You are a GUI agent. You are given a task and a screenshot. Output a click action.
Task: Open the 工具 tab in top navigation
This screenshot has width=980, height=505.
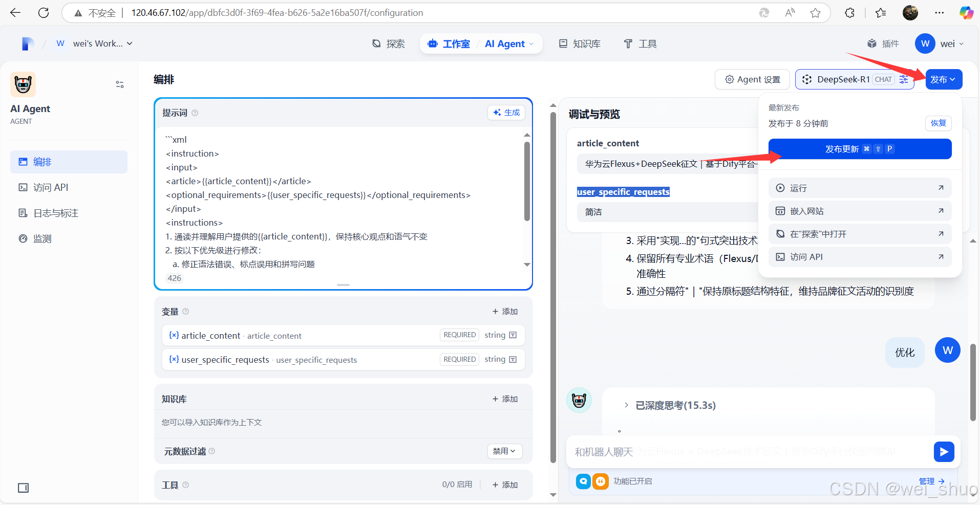tap(640, 44)
